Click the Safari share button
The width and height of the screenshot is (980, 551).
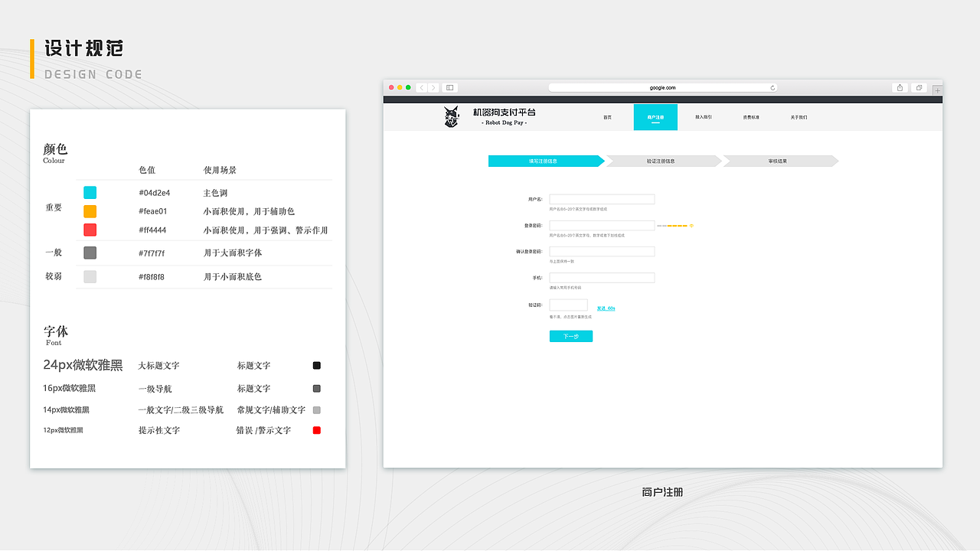click(x=900, y=88)
